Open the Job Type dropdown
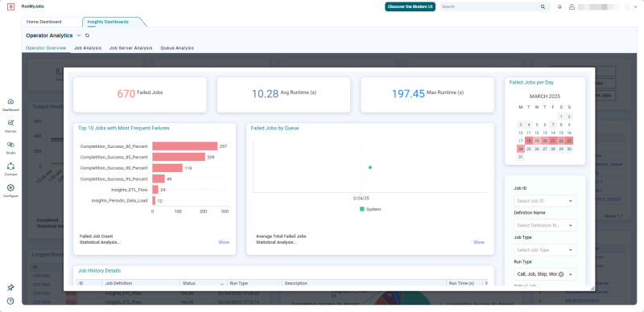This screenshot has height=312, width=644. pos(545,250)
